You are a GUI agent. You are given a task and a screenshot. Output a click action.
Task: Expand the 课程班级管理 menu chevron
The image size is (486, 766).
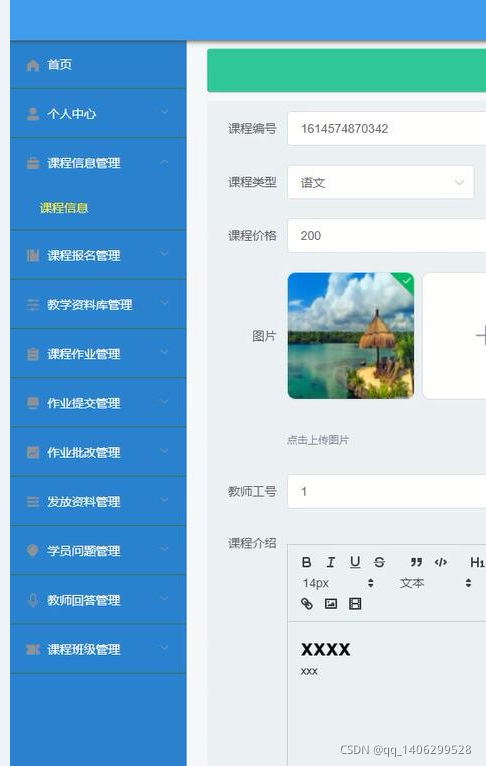tap(165, 647)
